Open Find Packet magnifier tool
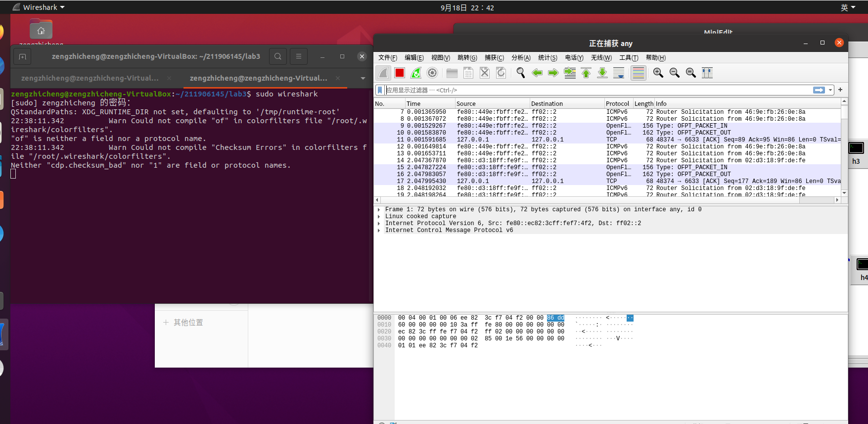868x424 pixels. pyautogui.click(x=521, y=73)
